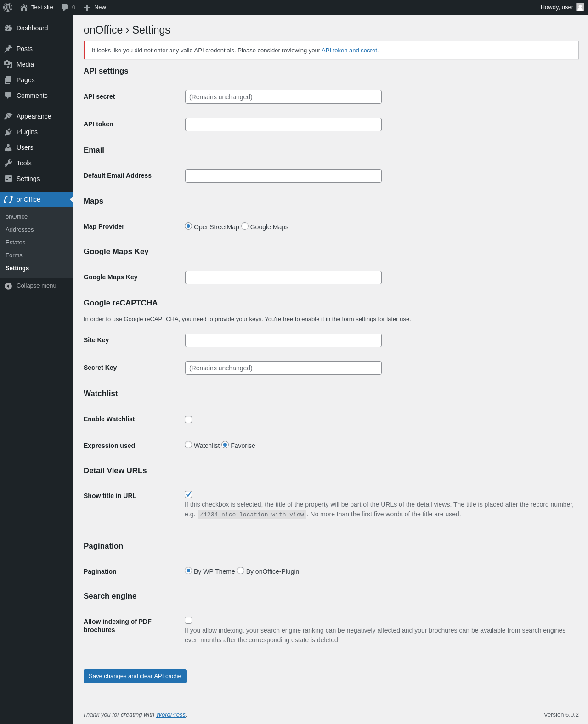This screenshot has height=724, width=588.
Task: Open the Tools menu
Action: 37,163
